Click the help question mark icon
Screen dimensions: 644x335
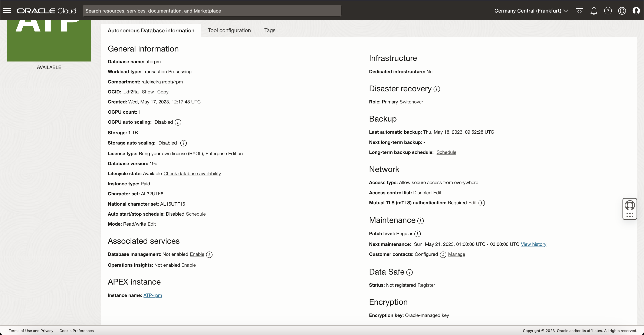(x=608, y=11)
